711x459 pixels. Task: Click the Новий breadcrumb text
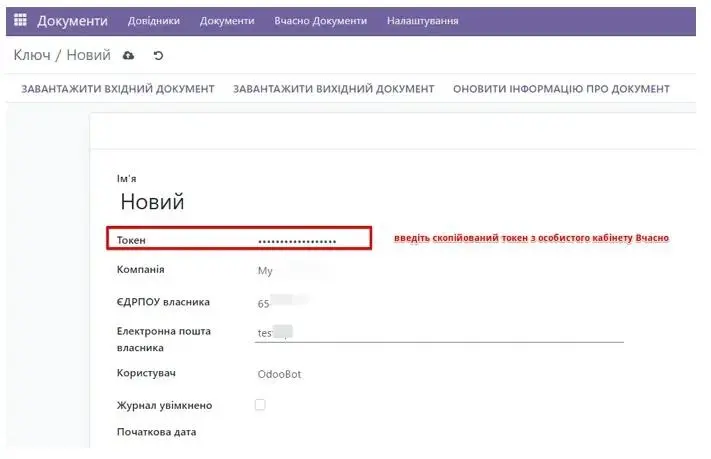[88, 55]
